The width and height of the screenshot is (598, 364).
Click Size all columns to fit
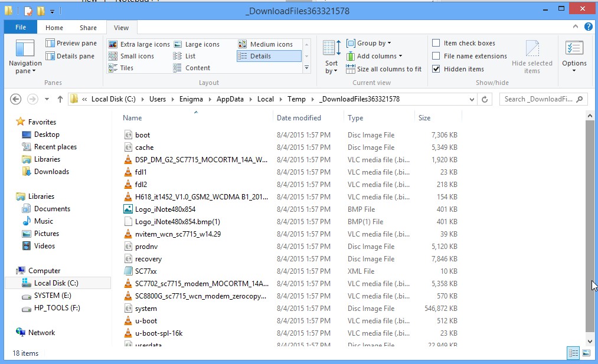point(384,69)
